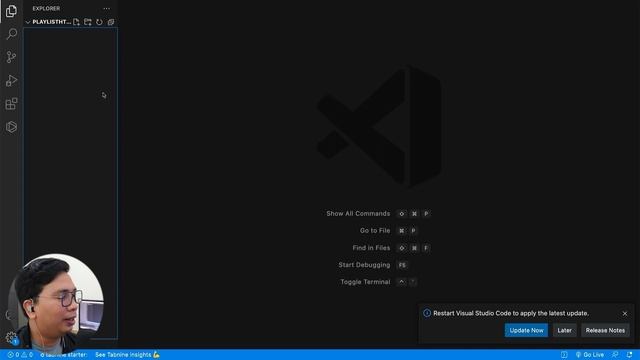Click Update Now button
Viewport: 640px width, 360px height.
pos(526,330)
